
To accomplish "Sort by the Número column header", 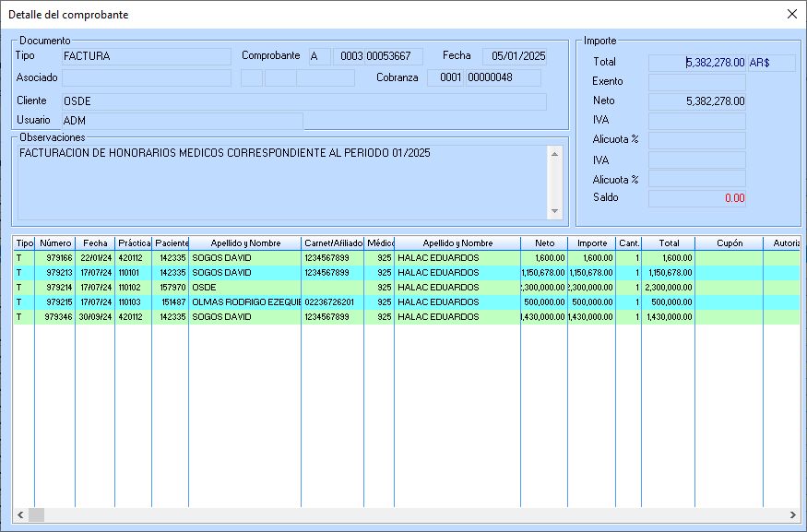I will tap(55, 242).
